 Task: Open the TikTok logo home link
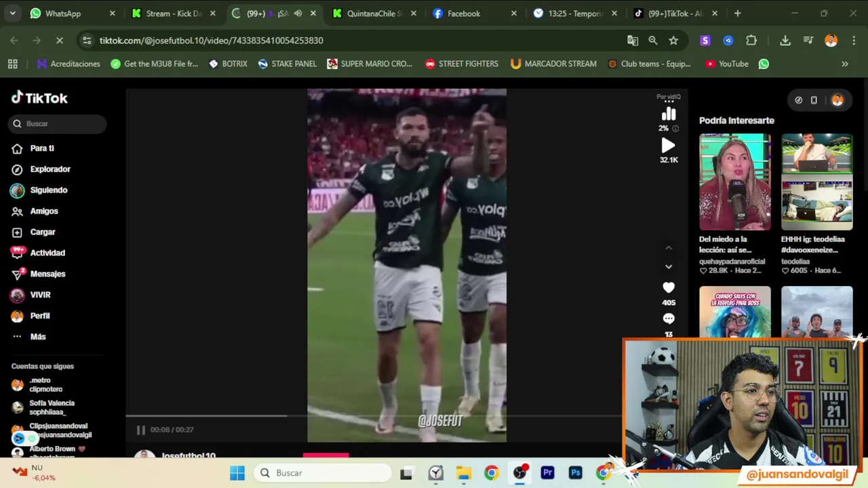tap(39, 98)
